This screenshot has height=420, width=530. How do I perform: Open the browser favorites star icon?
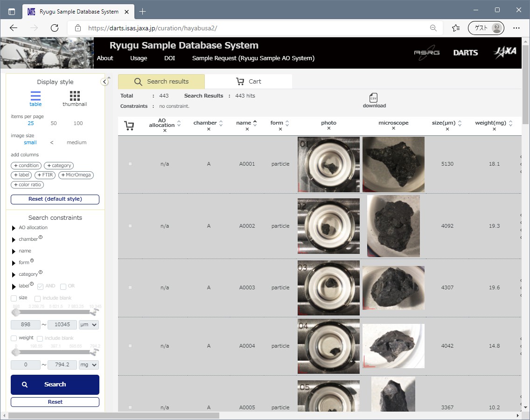click(x=456, y=28)
